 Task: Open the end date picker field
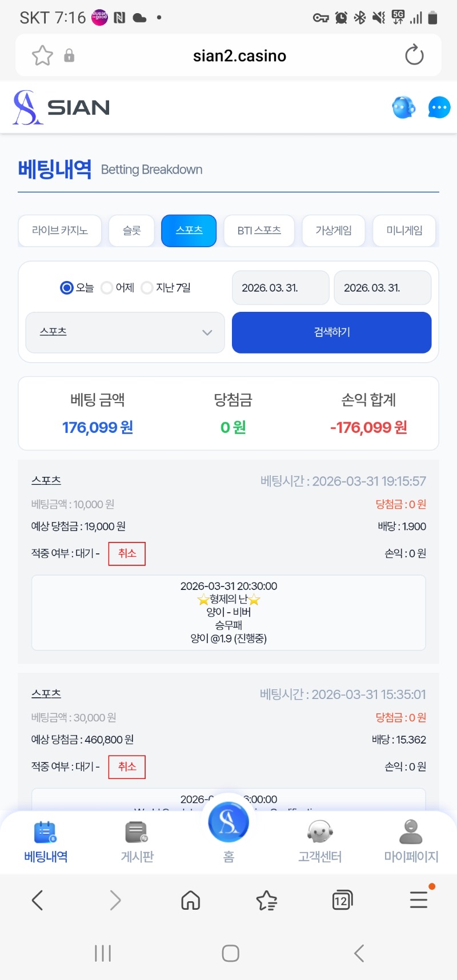coord(382,288)
